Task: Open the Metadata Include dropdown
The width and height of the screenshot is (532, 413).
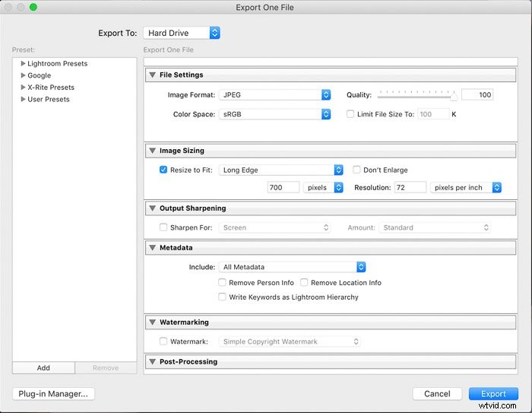Action: pyautogui.click(x=293, y=267)
